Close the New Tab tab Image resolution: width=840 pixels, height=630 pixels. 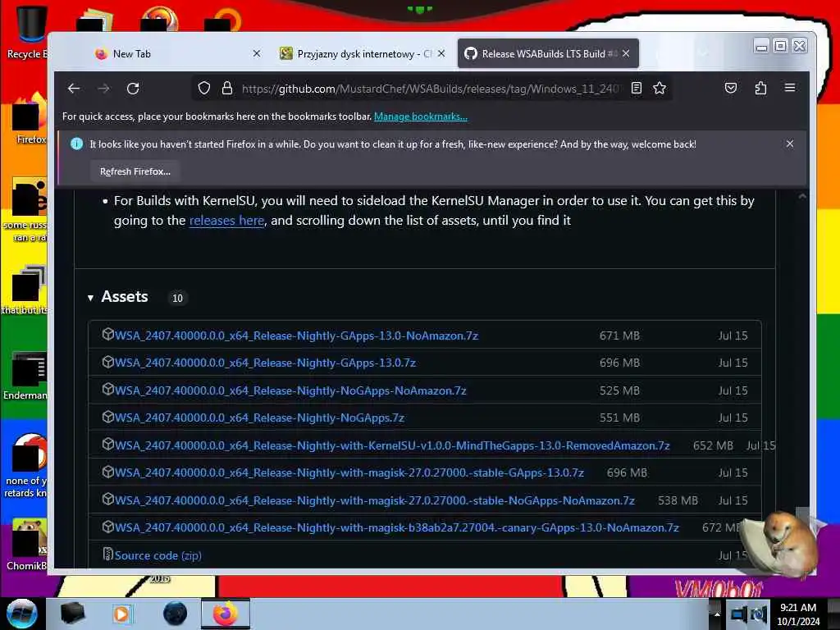pyautogui.click(x=257, y=53)
